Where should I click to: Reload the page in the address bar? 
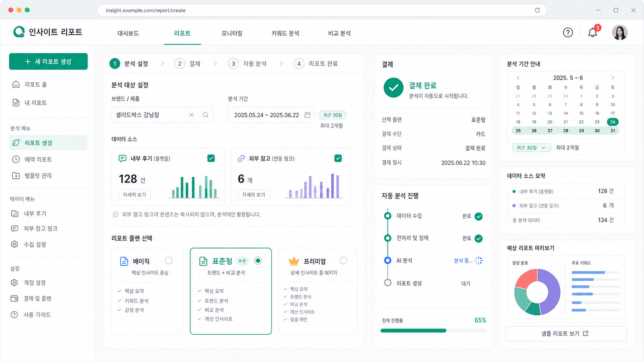click(x=537, y=10)
